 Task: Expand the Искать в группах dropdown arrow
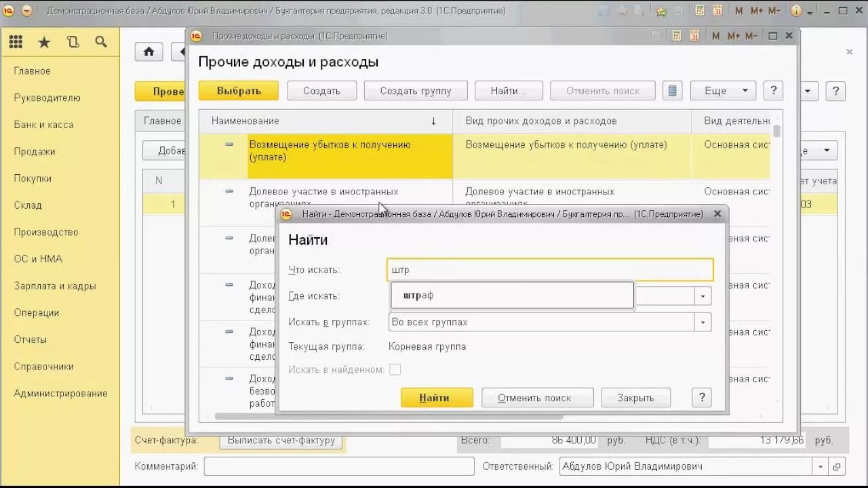[x=703, y=322]
